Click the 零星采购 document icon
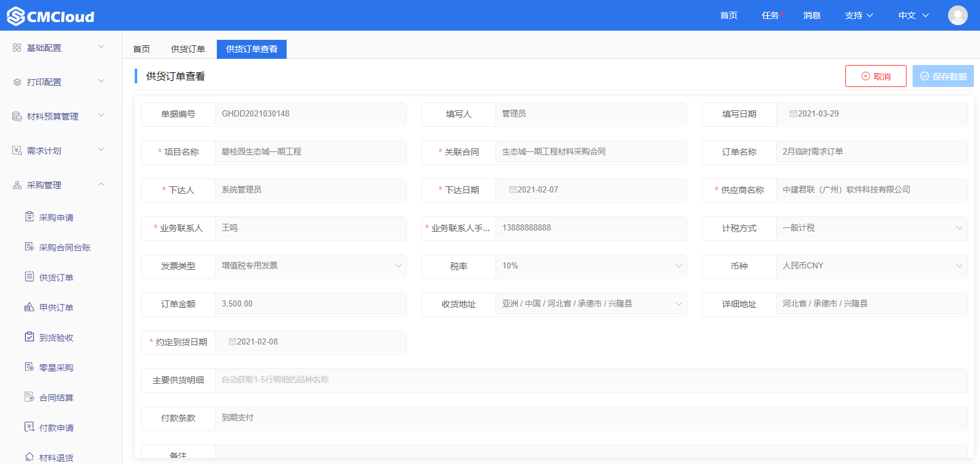This screenshot has height=464, width=980. tap(29, 367)
